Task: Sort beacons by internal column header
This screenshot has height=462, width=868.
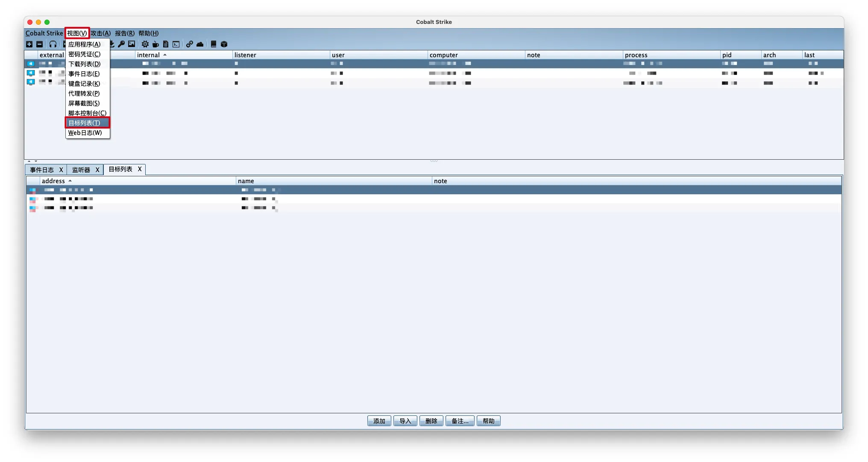Action: (x=148, y=55)
